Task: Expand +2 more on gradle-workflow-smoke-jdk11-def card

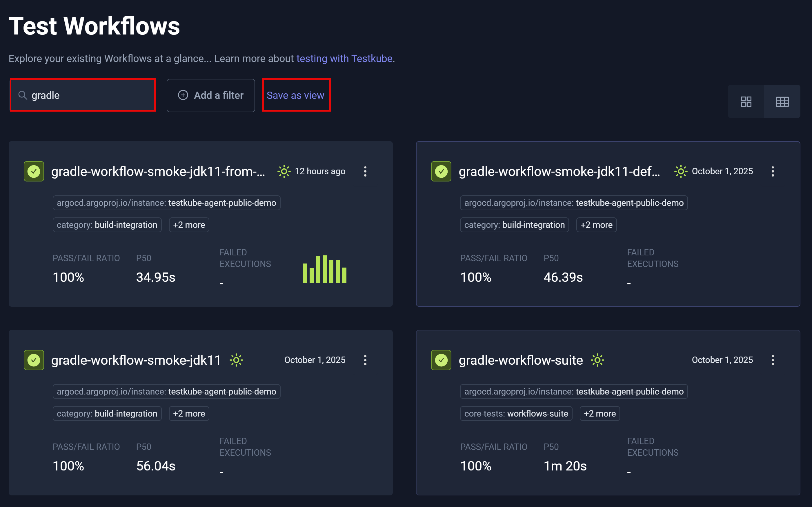Action: coord(596,225)
